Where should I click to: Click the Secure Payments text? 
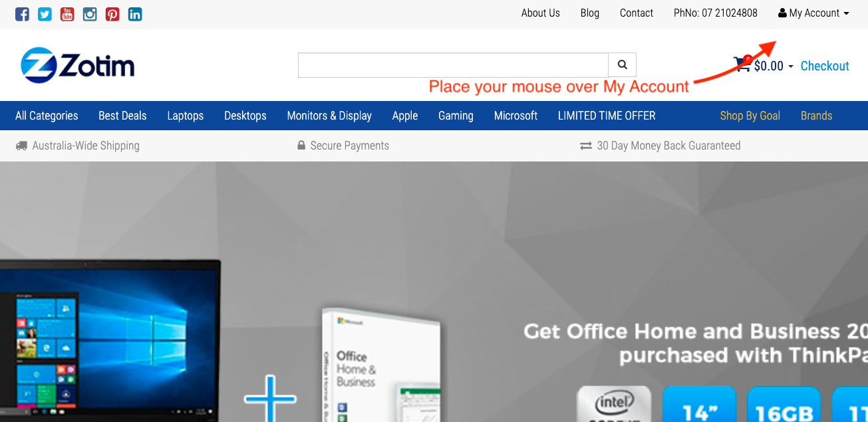pyautogui.click(x=350, y=146)
